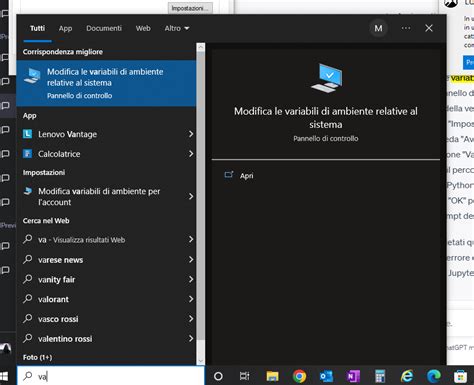The width and height of the screenshot is (474, 385).
Task: Expand the 'vanity fair' arrow
Action: 191,279
